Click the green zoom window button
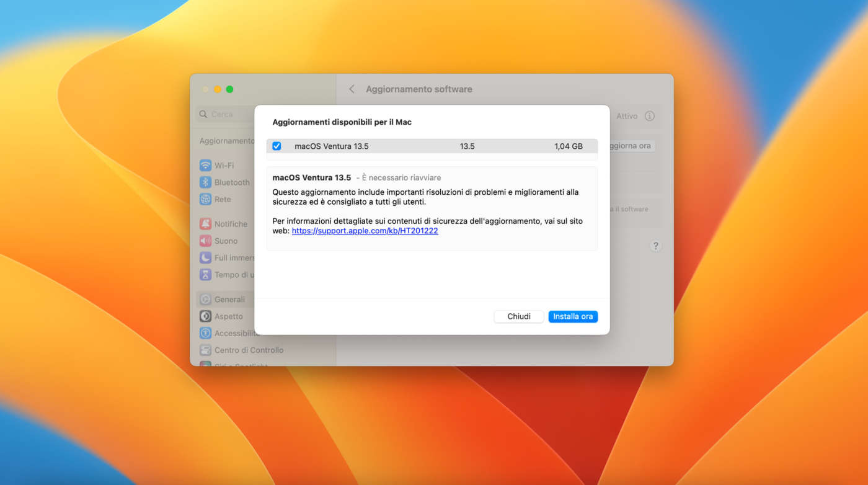 (229, 89)
